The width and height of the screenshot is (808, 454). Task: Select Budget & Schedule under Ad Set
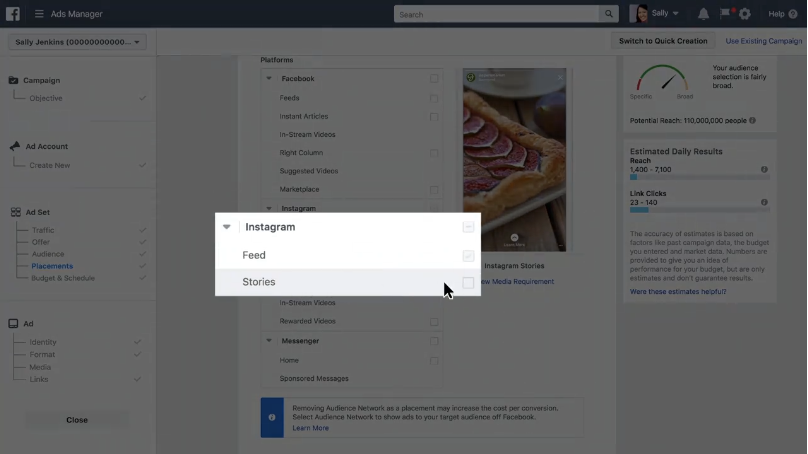[63, 278]
